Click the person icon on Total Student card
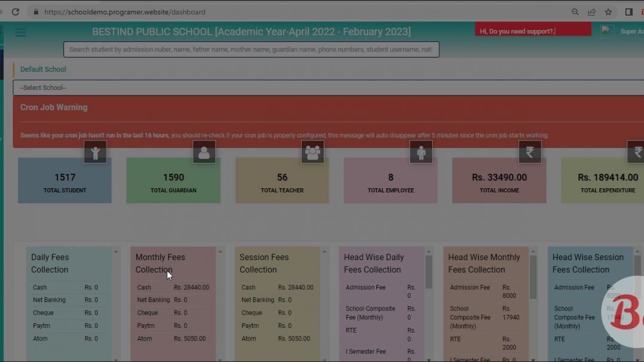The width and height of the screenshot is (644, 362). [96, 152]
